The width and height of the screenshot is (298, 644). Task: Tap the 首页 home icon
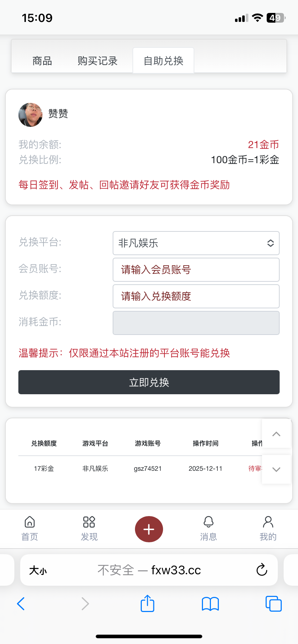pos(30,522)
